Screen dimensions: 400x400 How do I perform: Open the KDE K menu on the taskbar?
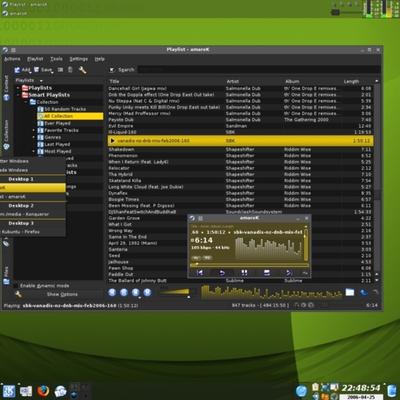coord(9,391)
